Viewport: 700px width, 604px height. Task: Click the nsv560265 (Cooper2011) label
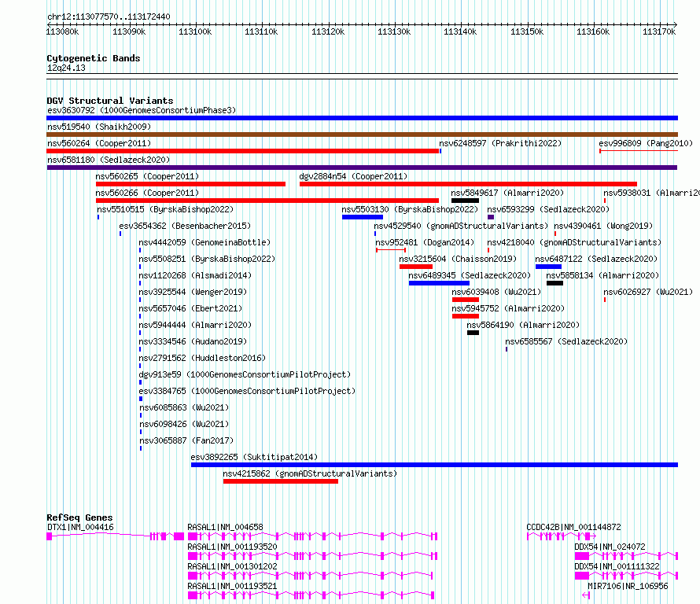click(147, 176)
